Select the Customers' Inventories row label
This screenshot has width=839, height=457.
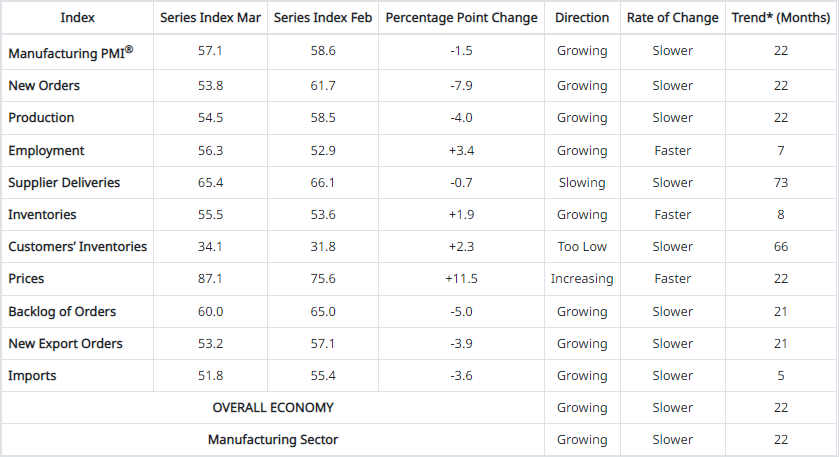77,247
